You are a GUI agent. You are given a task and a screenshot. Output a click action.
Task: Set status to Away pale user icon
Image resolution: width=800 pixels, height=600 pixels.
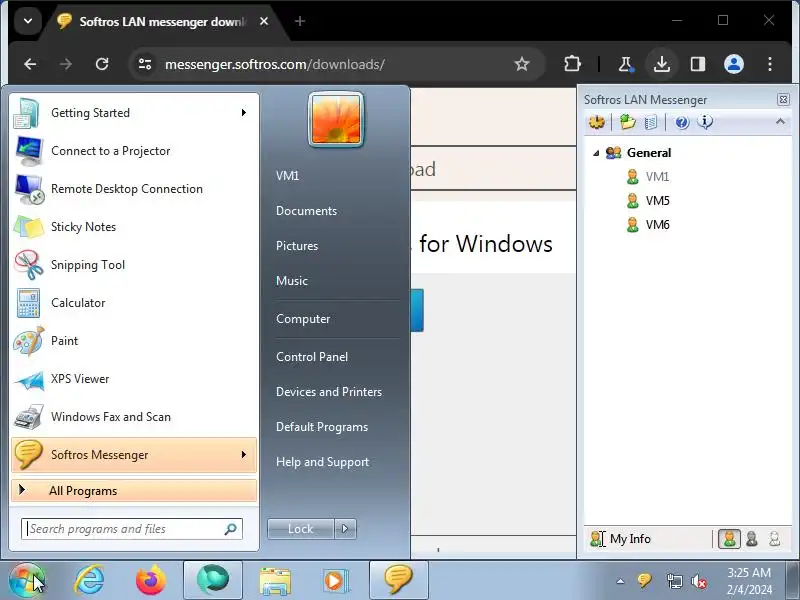coord(774,539)
